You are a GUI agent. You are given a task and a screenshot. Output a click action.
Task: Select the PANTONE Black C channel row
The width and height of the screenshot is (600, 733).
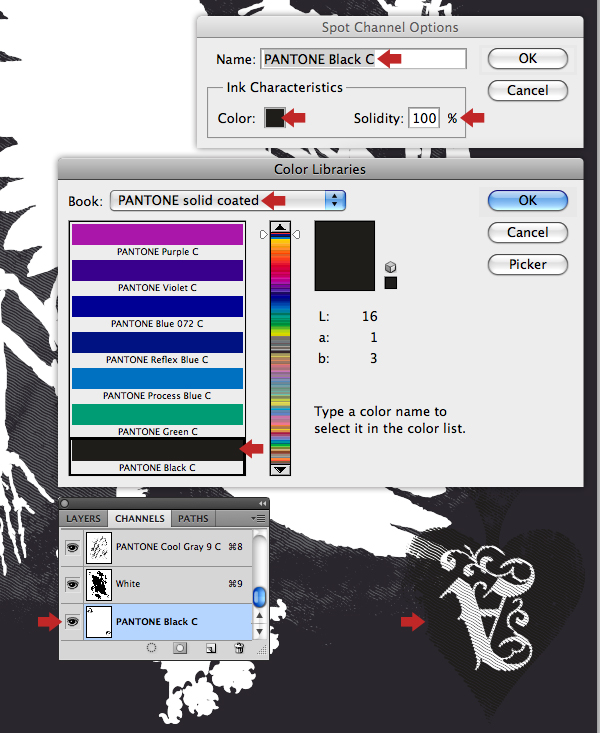pos(156,622)
